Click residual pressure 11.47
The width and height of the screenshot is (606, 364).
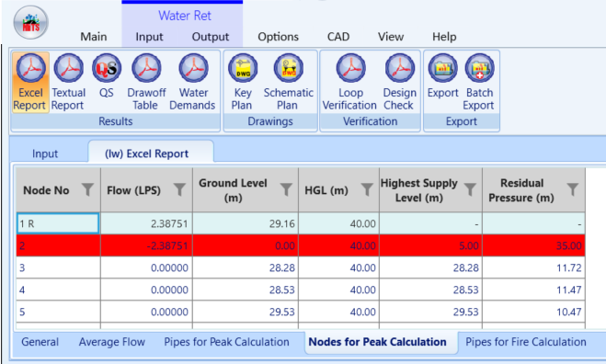point(533,290)
